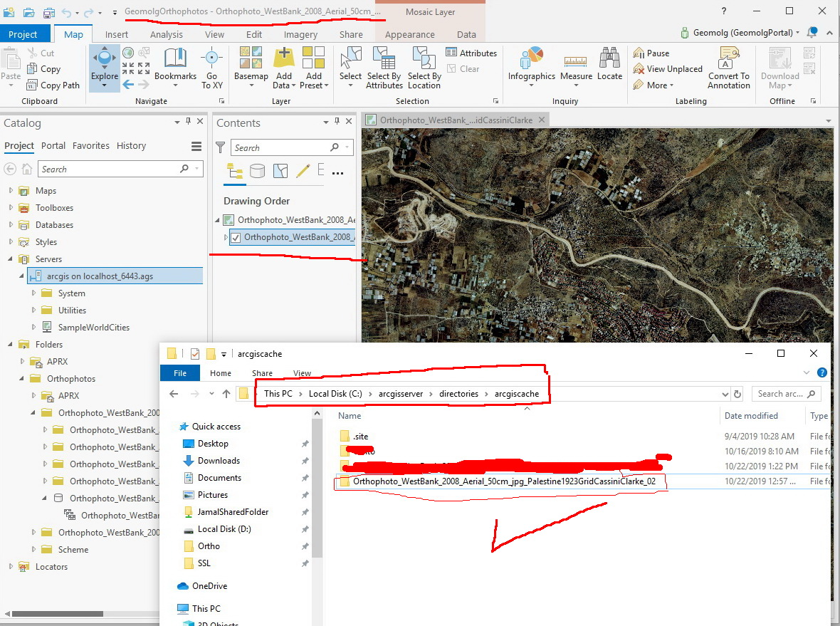840x626 pixels.
Task: Pause labeling
Action: (x=651, y=53)
